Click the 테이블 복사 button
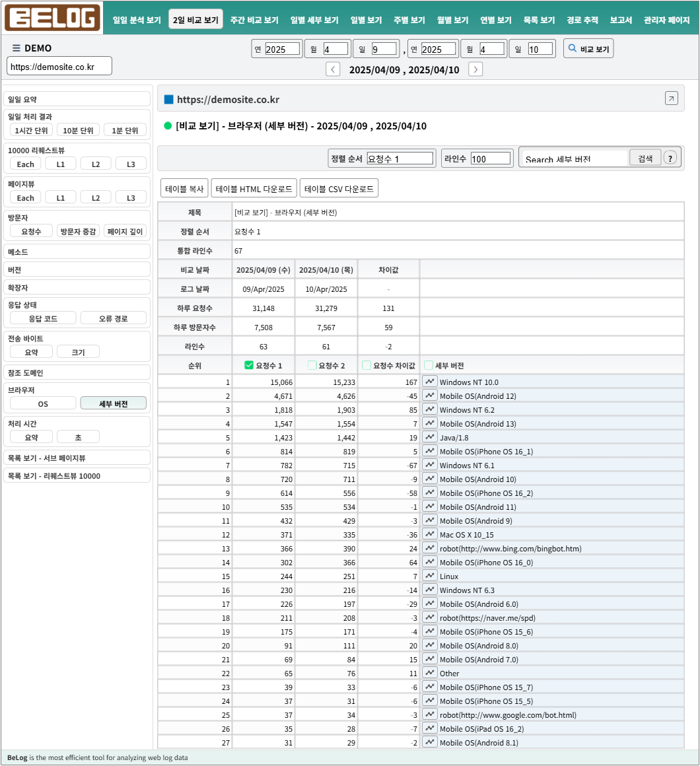This screenshot has width=700, height=766. [x=184, y=188]
